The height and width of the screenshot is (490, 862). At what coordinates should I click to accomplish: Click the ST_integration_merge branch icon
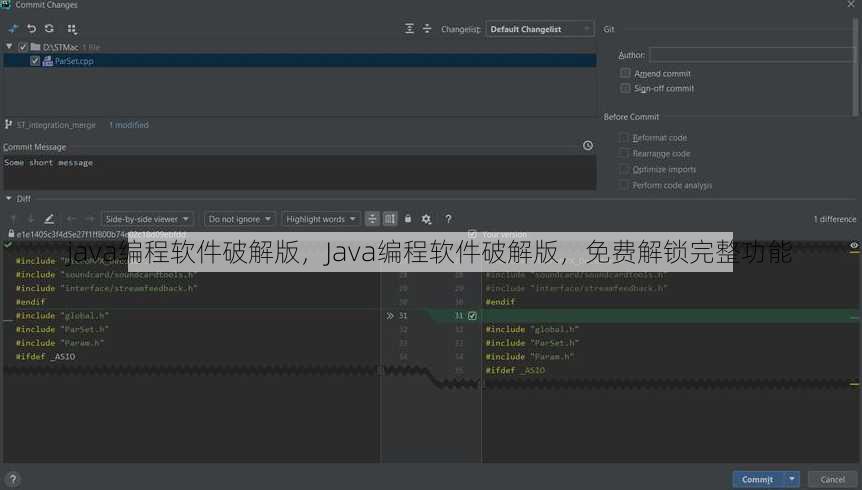click(x=8, y=125)
